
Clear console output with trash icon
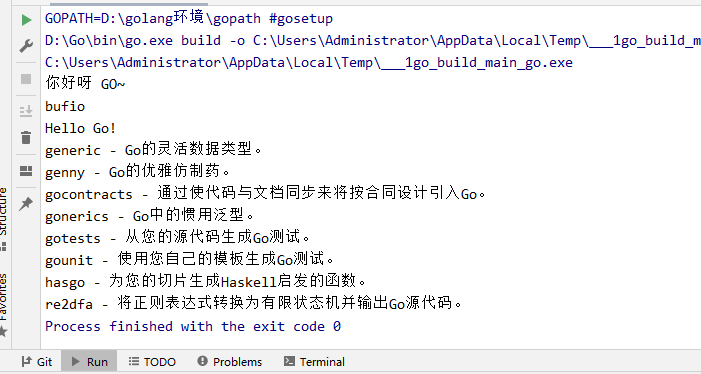[x=26, y=138]
